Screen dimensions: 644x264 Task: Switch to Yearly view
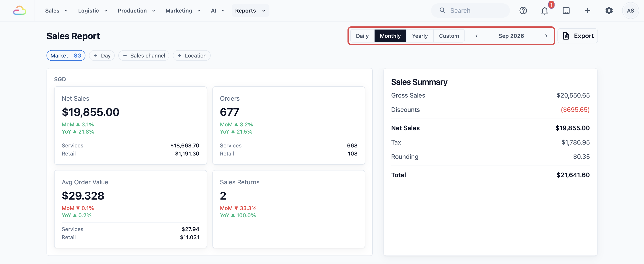[x=420, y=36]
